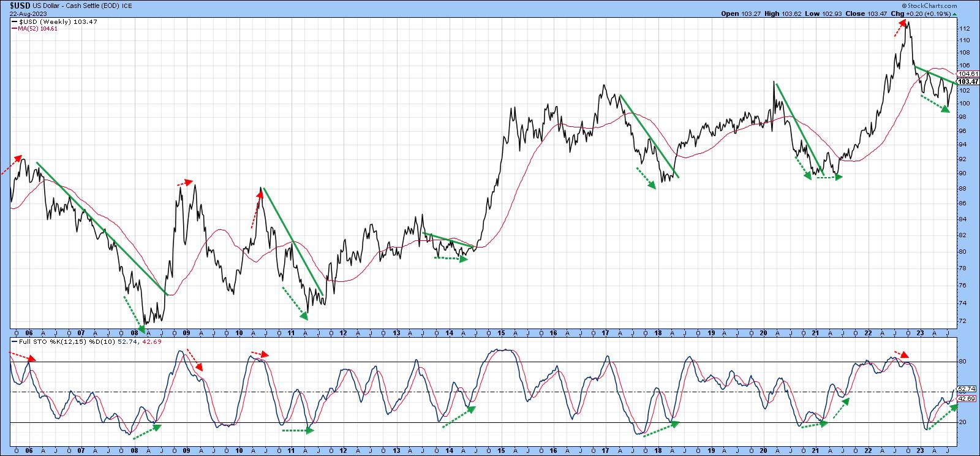Click the 52.74 stochastic value tag
Screen dimensions: 980x456
[966, 389]
